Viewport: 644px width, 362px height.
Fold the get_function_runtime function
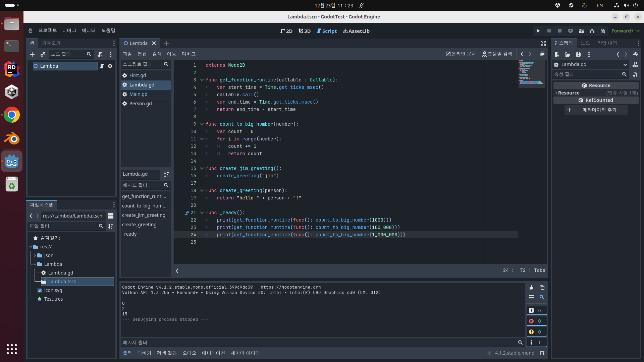click(202, 80)
